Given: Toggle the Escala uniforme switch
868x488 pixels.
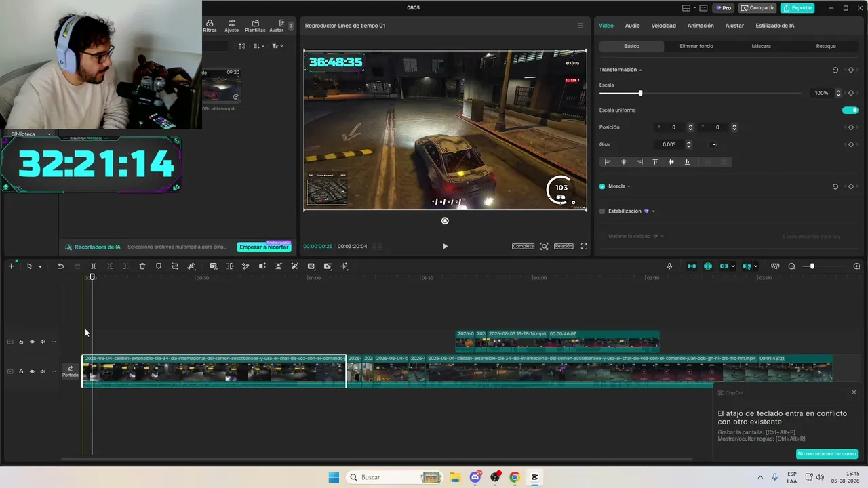Looking at the screenshot, I should [x=850, y=110].
